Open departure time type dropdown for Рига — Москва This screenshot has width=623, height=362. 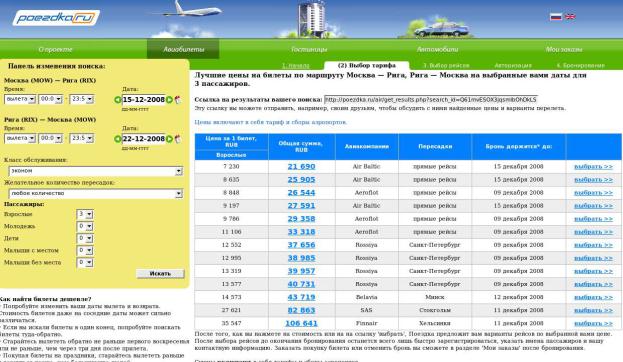[x=20, y=138]
